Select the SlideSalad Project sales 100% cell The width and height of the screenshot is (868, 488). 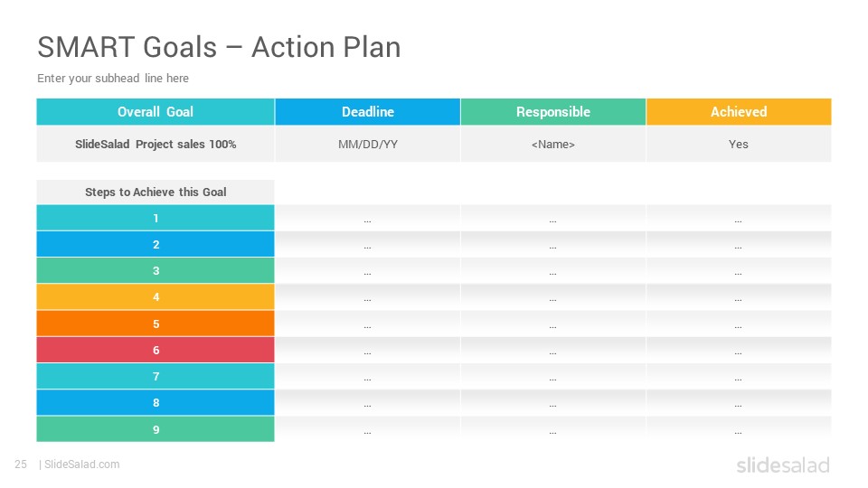[x=156, y=144]
